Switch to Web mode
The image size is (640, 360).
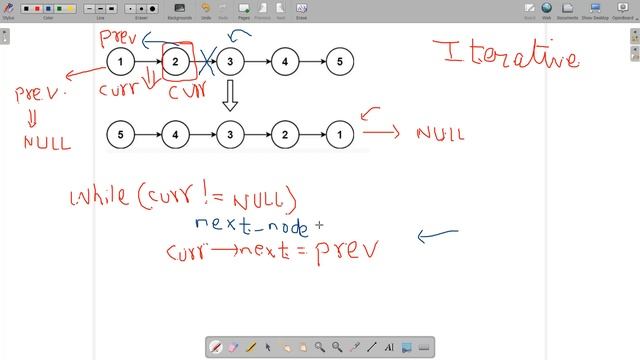(547, 11)
